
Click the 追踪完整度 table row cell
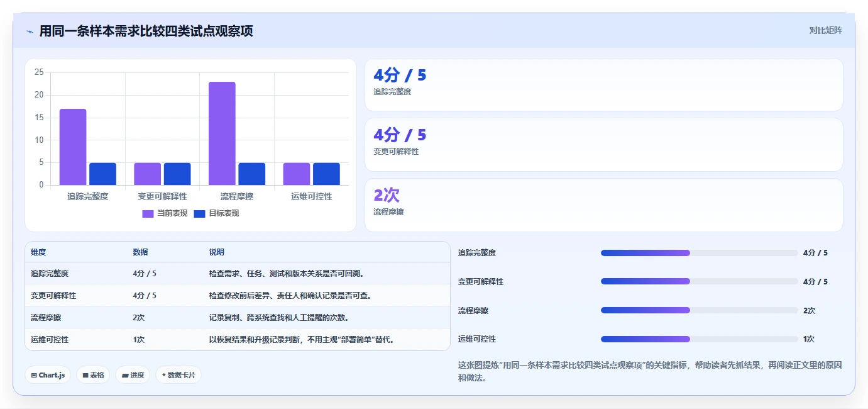(50, 274)
